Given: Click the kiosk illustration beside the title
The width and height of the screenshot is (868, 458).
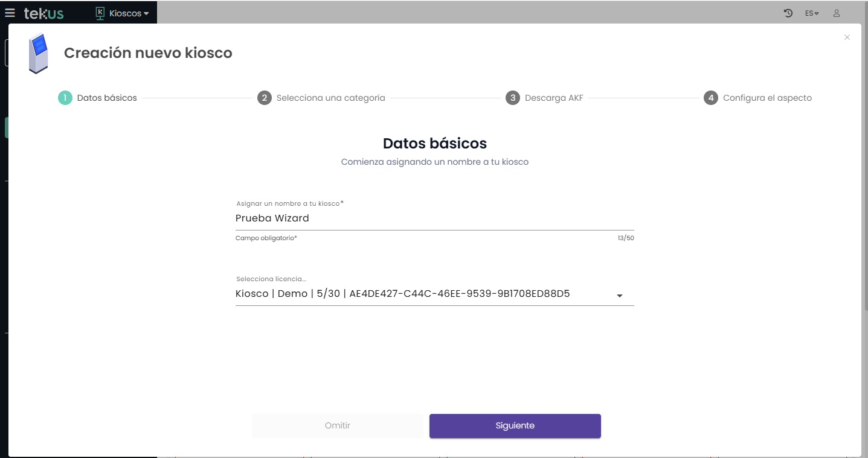Looking at the screenshot, I should tap(38, 53).
